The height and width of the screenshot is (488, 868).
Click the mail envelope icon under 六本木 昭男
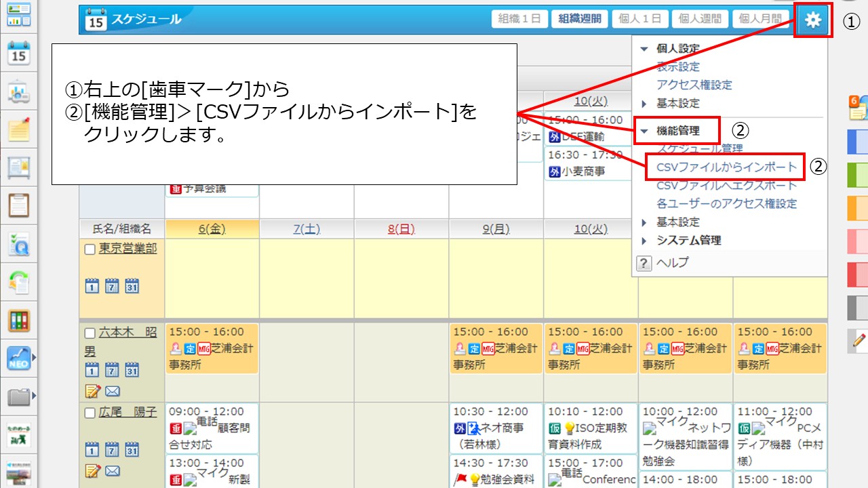pos(112,390)
